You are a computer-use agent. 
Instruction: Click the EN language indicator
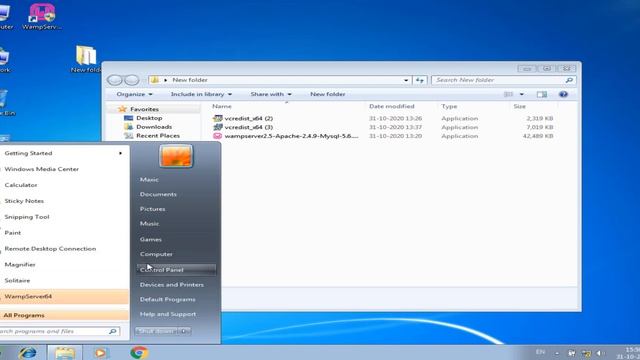click(x=540, y=352)
